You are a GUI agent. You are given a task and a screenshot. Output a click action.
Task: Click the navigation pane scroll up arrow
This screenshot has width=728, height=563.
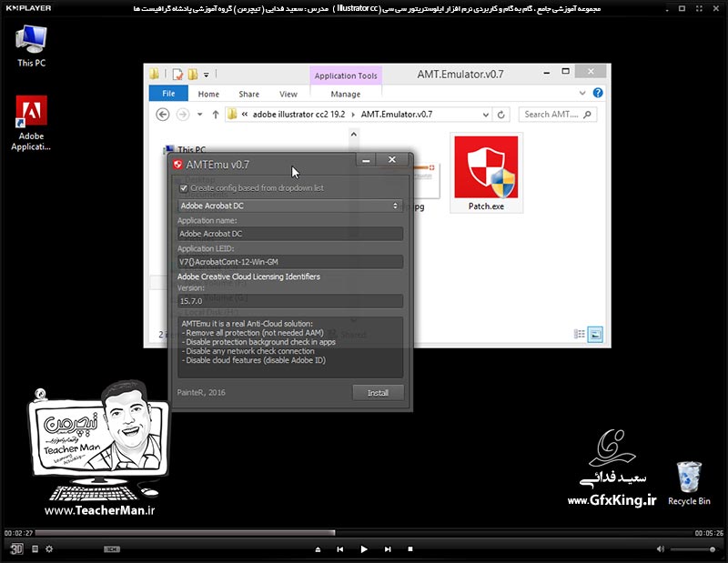click(x=353, y=134)
